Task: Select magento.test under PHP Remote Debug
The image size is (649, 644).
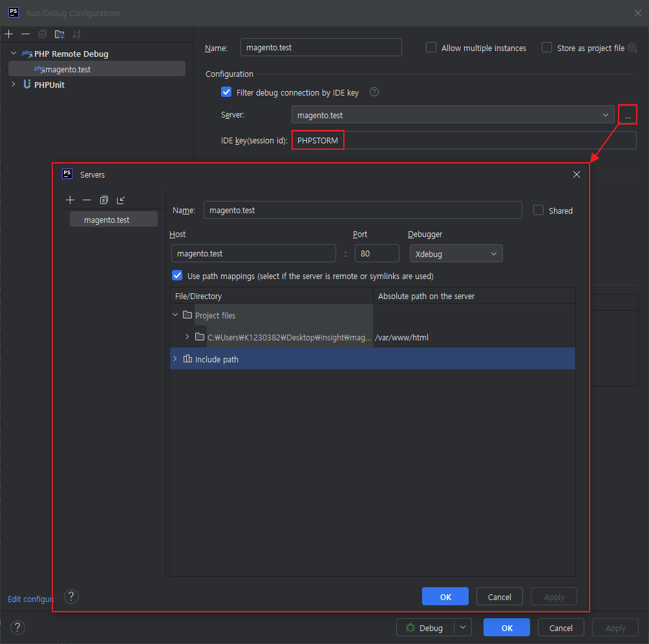Action: [x=97, y=69]
